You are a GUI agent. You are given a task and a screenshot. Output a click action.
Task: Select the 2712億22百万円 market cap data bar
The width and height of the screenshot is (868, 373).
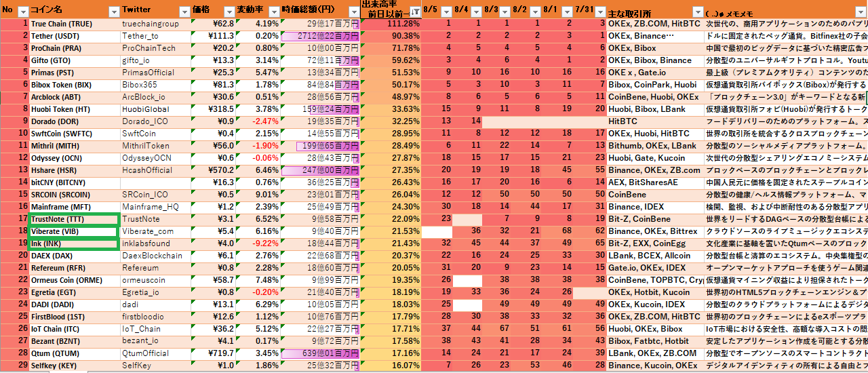tap(321, 36)
